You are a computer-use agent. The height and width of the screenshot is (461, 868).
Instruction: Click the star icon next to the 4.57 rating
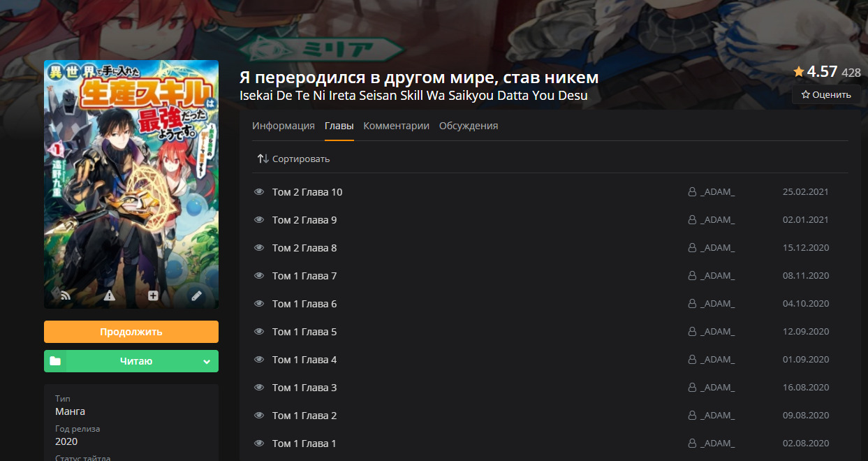click(799, 71)
